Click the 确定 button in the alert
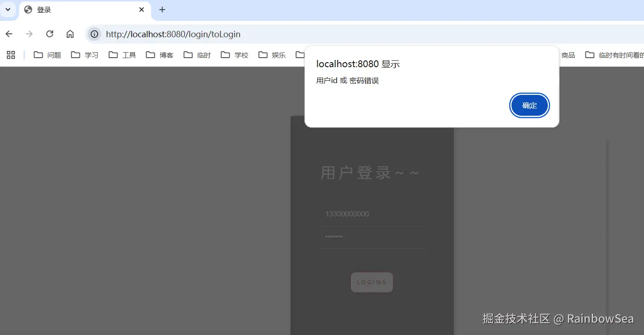This screenshot has width=644, height=335. pos(530,105)
